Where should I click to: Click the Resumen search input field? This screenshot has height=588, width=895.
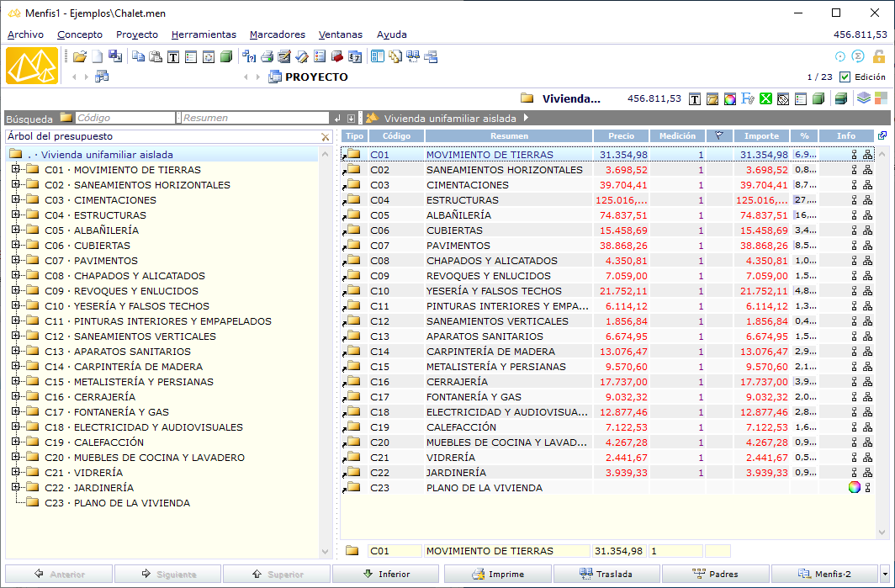tap(255, 118)
